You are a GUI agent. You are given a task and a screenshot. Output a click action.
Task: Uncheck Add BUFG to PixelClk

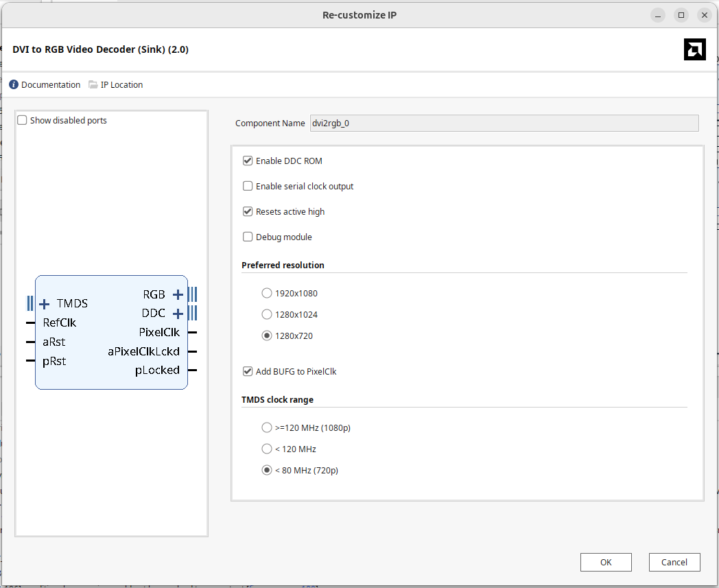tap(248, 372)
